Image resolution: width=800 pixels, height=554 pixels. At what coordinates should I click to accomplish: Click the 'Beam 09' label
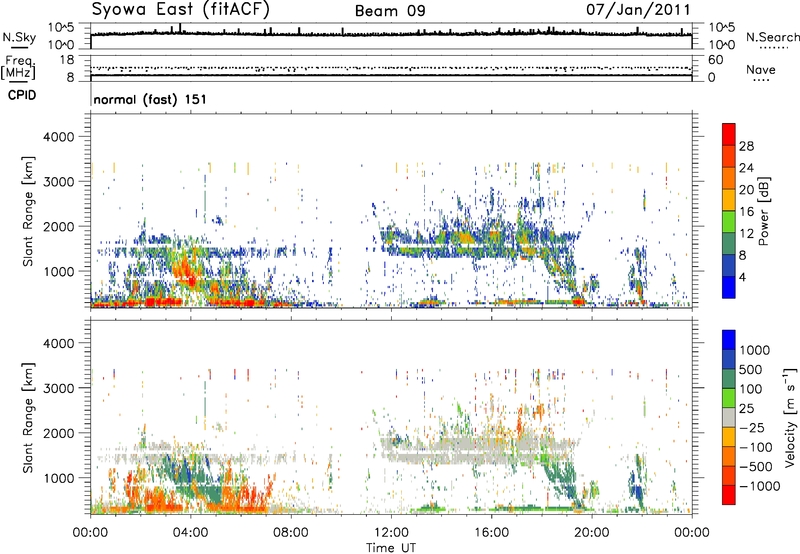[x=390, y=11]
